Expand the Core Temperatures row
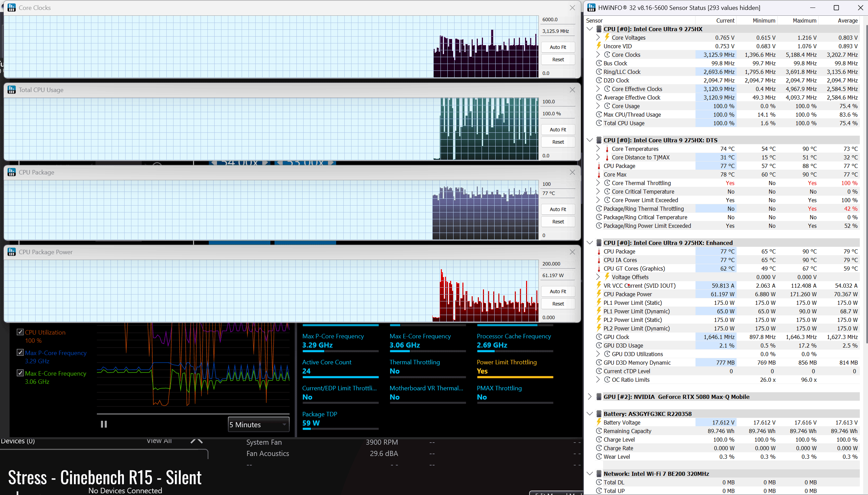The width and height of the screenshot is (868, 495). click(598, 149)
